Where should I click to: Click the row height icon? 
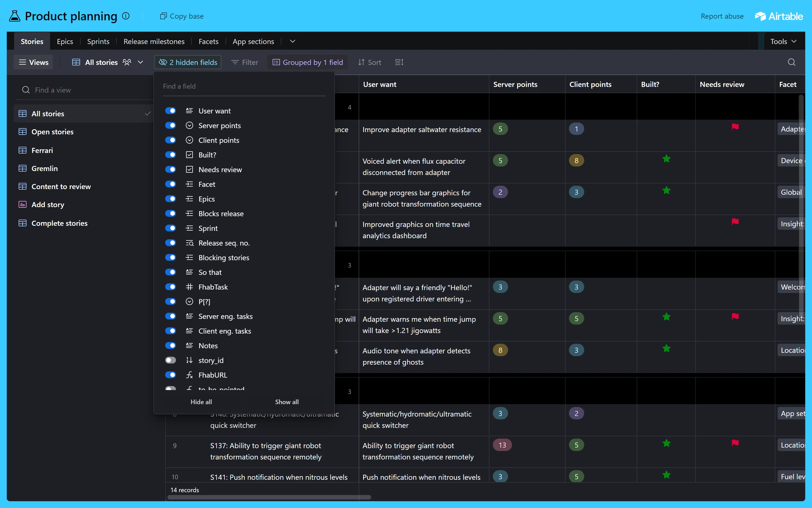(399, 62)
